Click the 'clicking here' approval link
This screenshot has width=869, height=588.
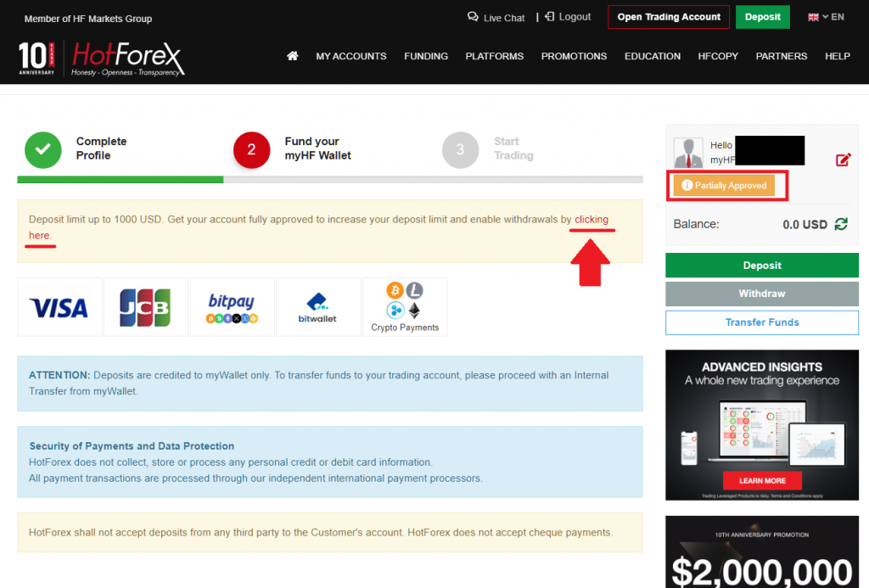[x=591, y=220]
